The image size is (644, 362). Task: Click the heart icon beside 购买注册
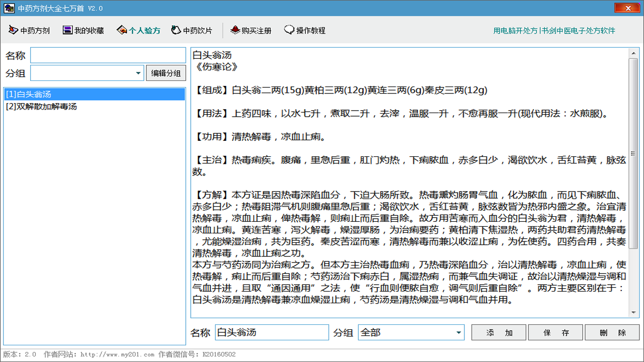coord(234,30)
